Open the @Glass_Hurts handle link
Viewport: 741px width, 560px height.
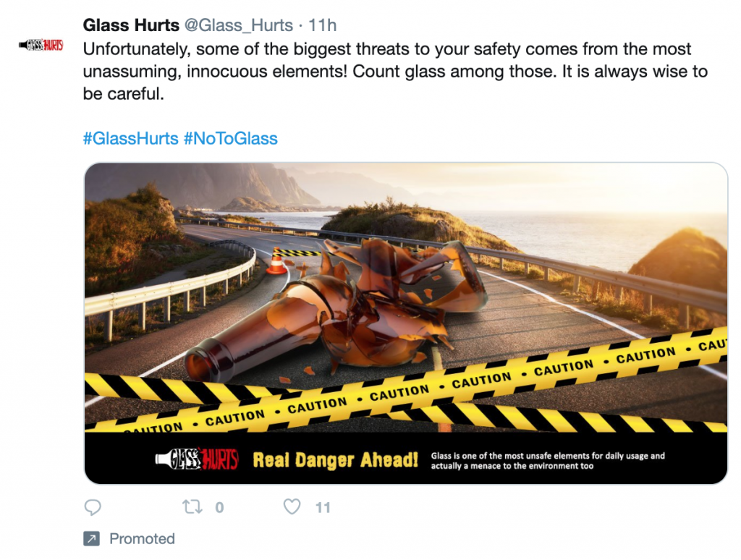pos(238,25)
